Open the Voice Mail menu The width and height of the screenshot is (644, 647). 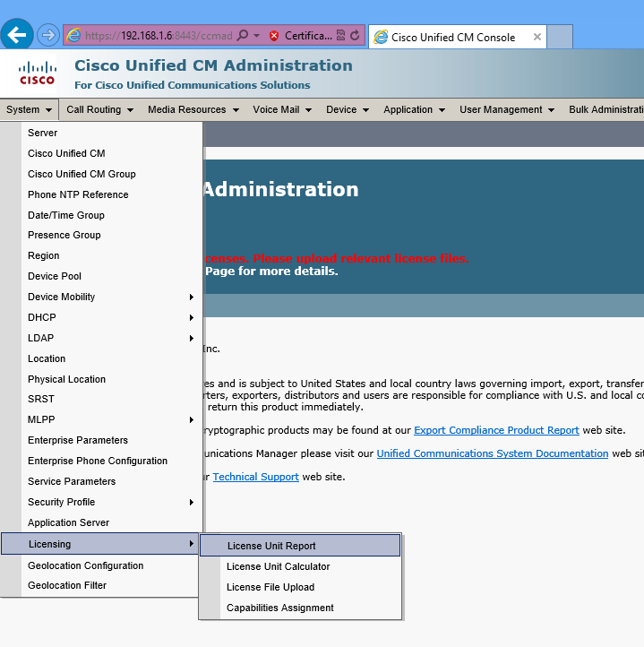click(x=282, y=109)
